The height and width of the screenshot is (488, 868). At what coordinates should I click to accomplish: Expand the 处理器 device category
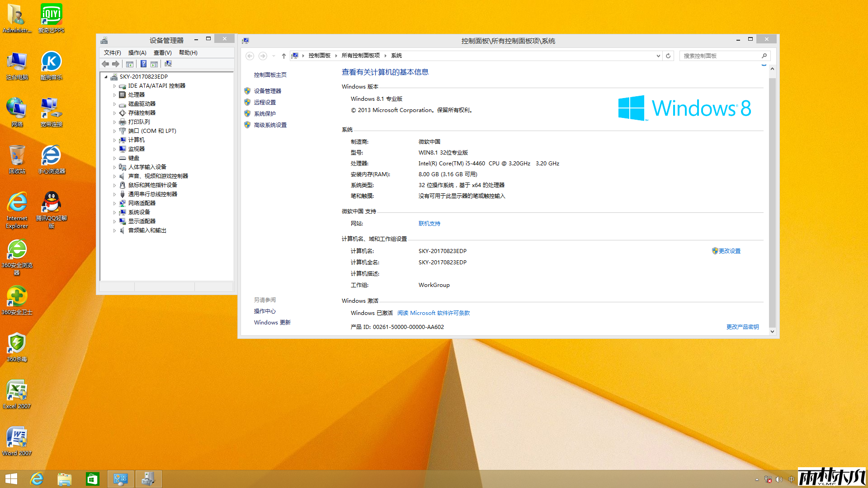pos(114,95)
